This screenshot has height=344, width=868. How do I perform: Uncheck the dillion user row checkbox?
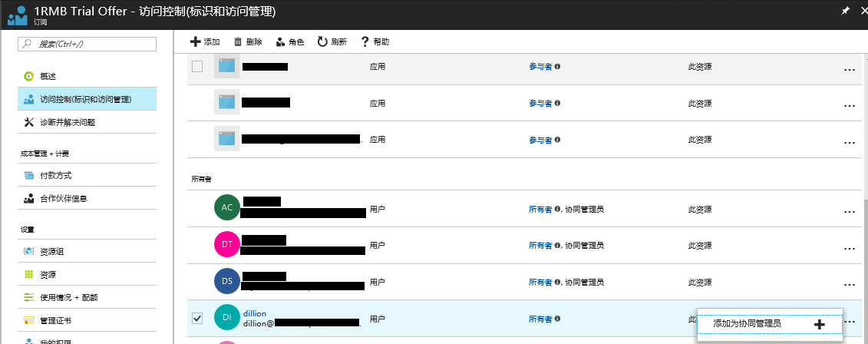tap(197, 318)
